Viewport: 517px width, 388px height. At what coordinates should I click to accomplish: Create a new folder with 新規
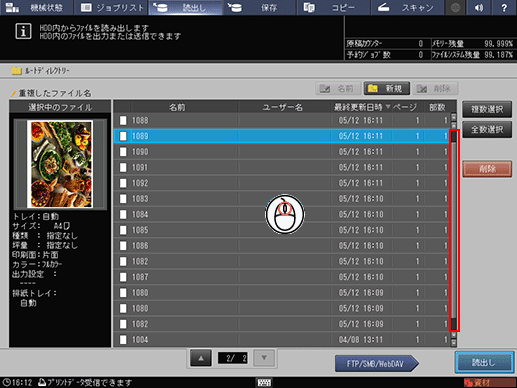(x=387, y=89)
